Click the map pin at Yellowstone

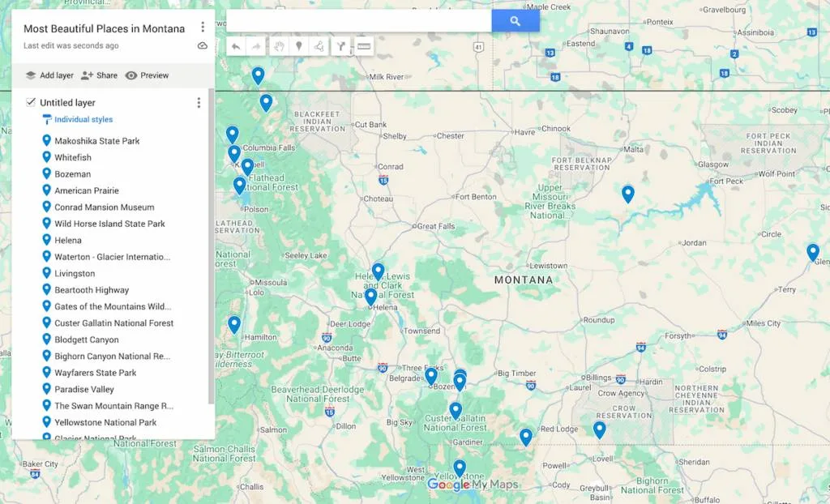tap(460, 469)
